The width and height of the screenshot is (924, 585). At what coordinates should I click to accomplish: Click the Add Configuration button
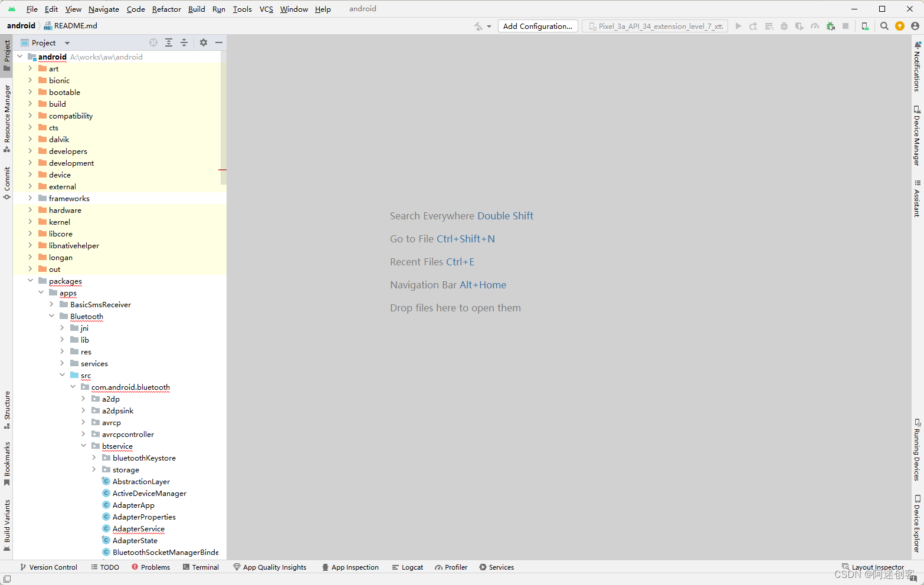[x=538, y=26]
